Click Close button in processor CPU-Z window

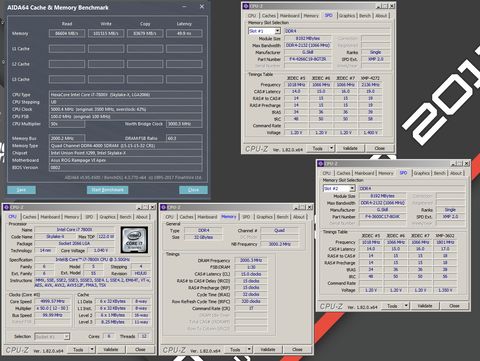(140, 350)
